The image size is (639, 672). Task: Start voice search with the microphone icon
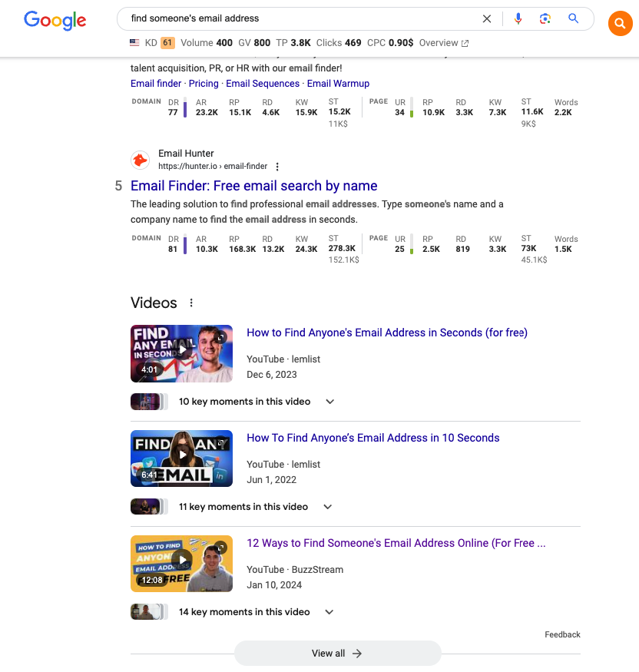[x=518, y=18]
